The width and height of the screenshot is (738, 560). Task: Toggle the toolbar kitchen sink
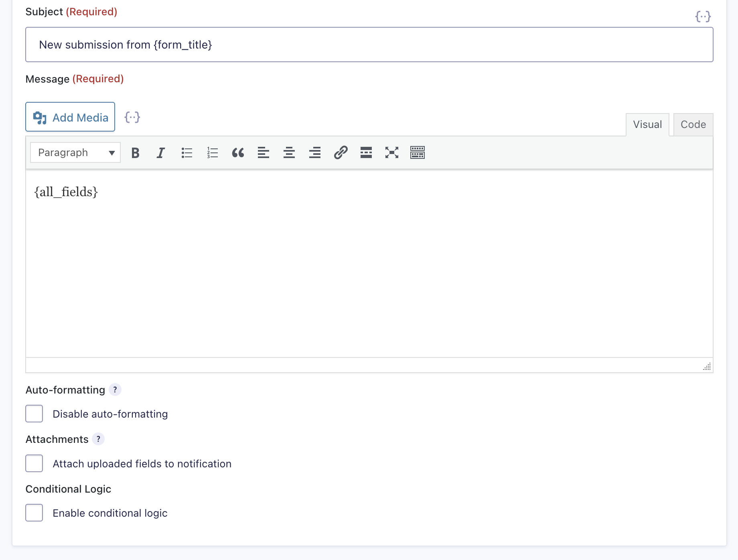coord(418,153)
